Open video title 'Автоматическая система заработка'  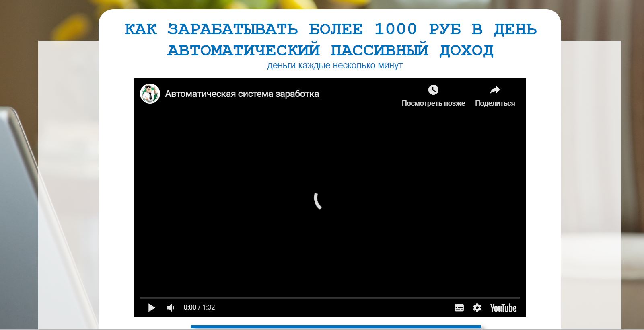(242, 94)
